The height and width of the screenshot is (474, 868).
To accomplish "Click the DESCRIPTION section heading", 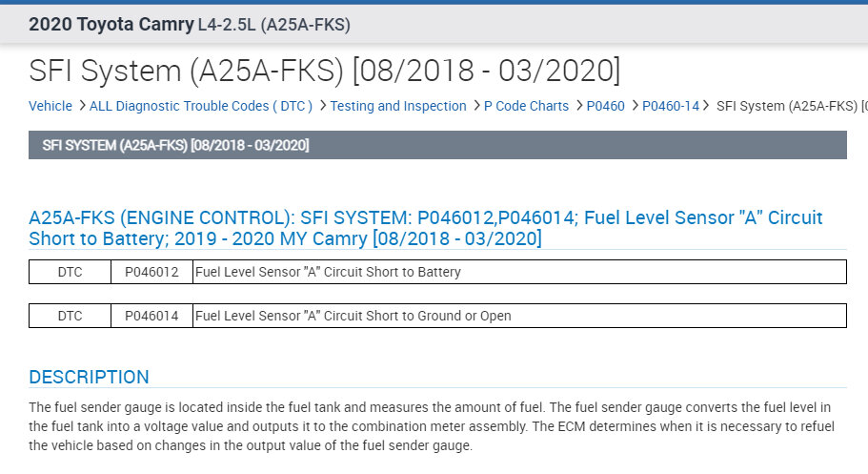I will point(90,377).
